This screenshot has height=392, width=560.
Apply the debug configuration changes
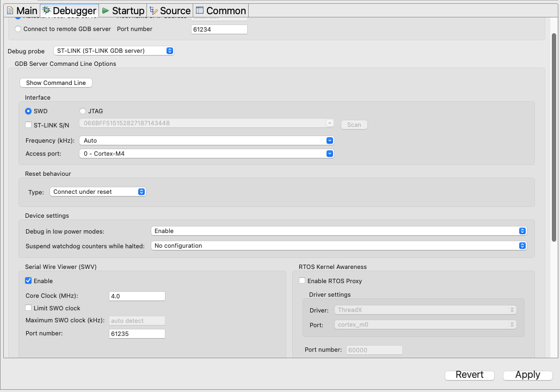click(x=526, y=375)
